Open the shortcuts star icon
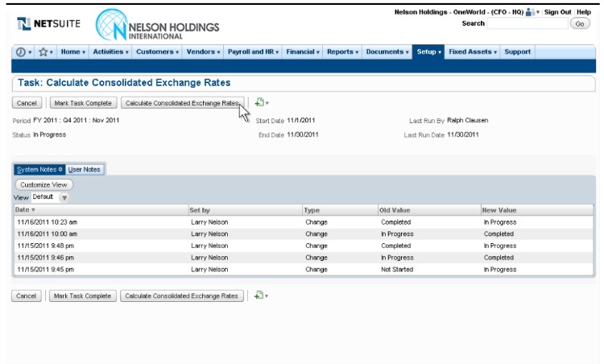Screen dimensions: 604x364 click(x=43, y=52)
